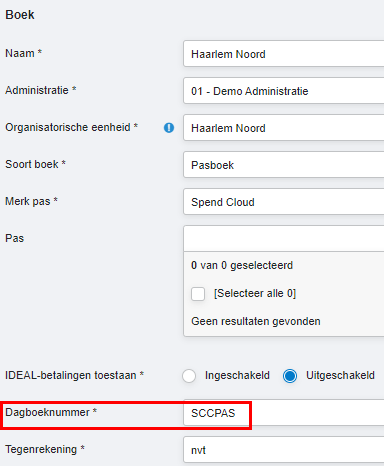Click the 0 van 0 geselecteerd counter text

(242, 265)
